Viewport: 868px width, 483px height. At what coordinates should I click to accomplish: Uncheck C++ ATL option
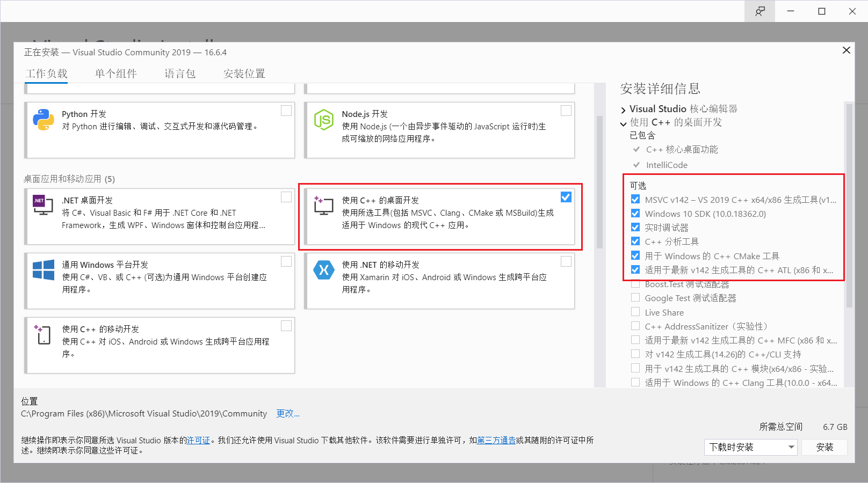[x=635, y=269]
